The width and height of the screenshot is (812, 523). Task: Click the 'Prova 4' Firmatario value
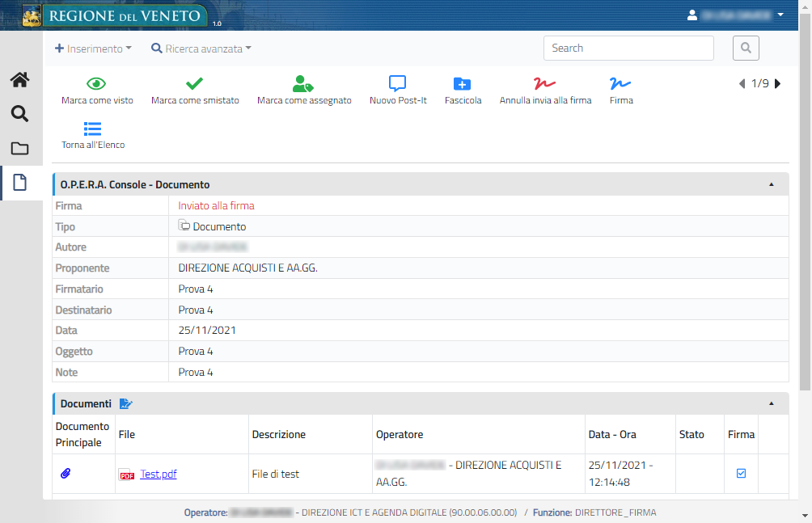pos(196,289)
